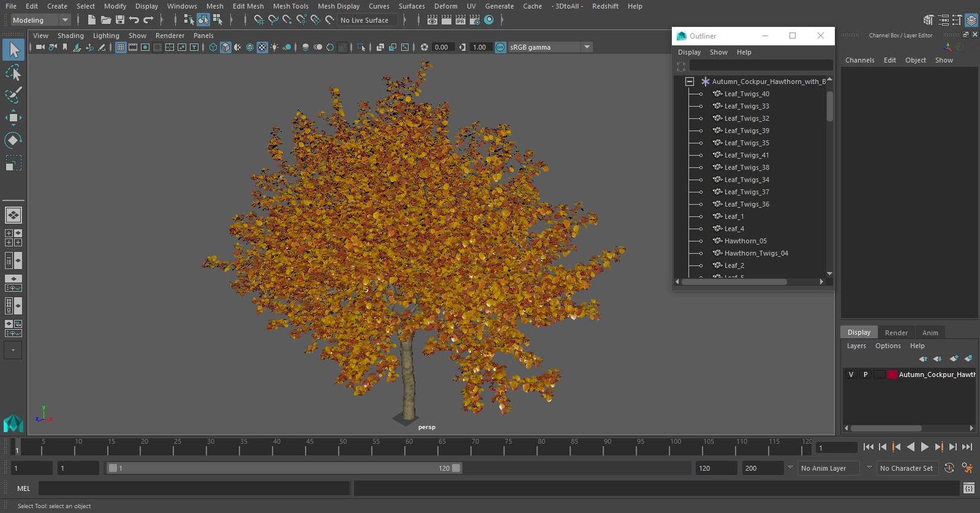Select Hawthorn_Twigs_04 in Outliner
The height and width of the screenshot is (513, 980).
coord(756,253)
